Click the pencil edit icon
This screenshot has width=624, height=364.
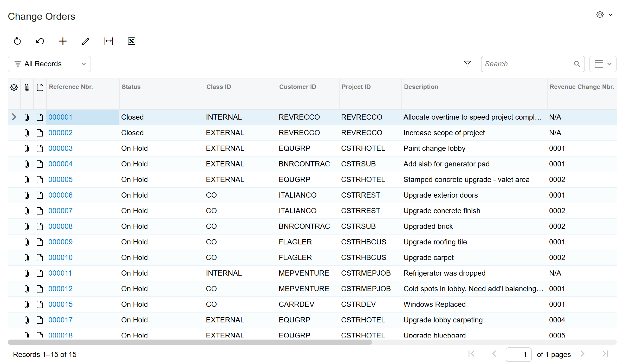(86, 41)
